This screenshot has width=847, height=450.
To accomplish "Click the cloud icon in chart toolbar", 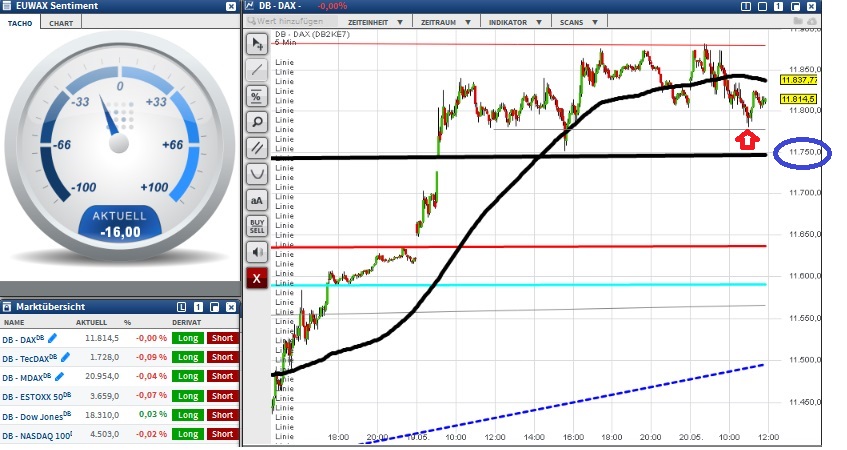I will click(x=811, y=21).
